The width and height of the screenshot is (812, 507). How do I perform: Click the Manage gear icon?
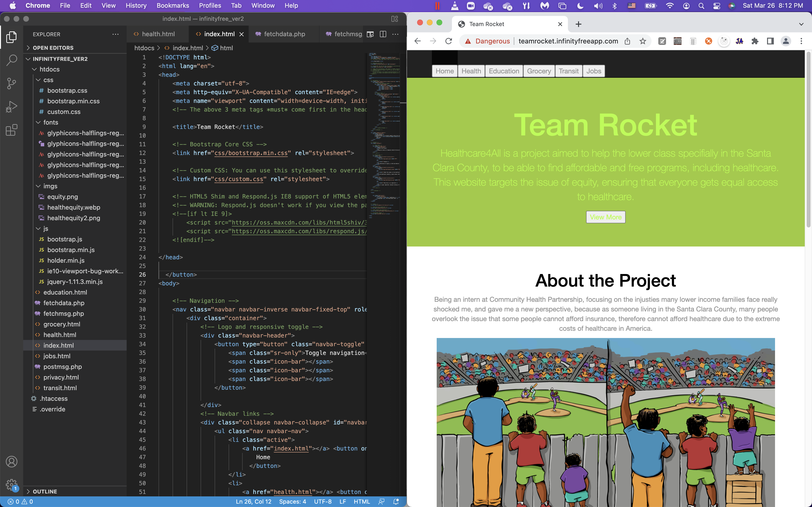coord(11,484)
